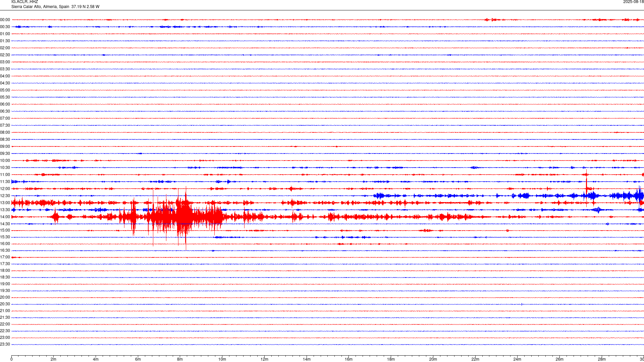Screen dimensions: 644x362
Task: Click the 0 origin tick on axis
Action: (x=11, y=359)
